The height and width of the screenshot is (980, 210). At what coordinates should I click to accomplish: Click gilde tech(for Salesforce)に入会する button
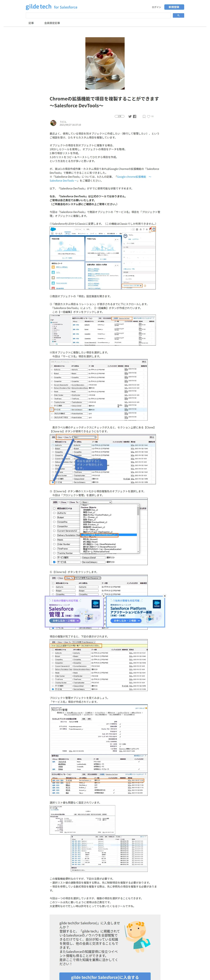click(105, 977)
